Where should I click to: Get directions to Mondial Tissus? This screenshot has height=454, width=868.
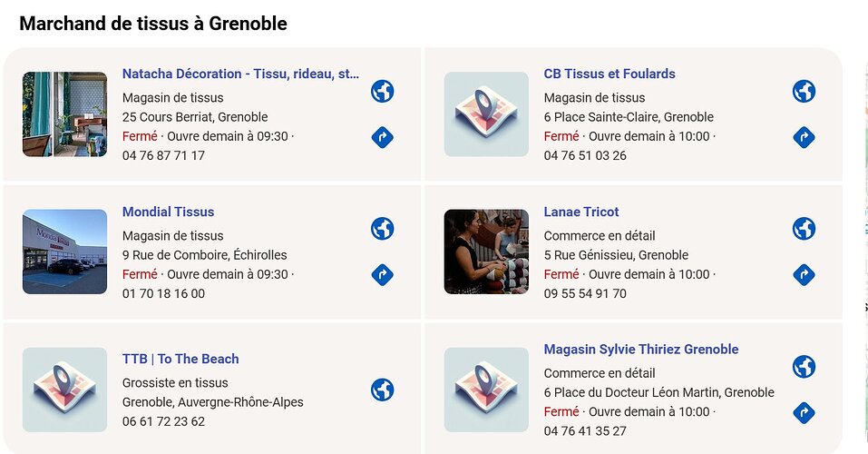[383, 275]
